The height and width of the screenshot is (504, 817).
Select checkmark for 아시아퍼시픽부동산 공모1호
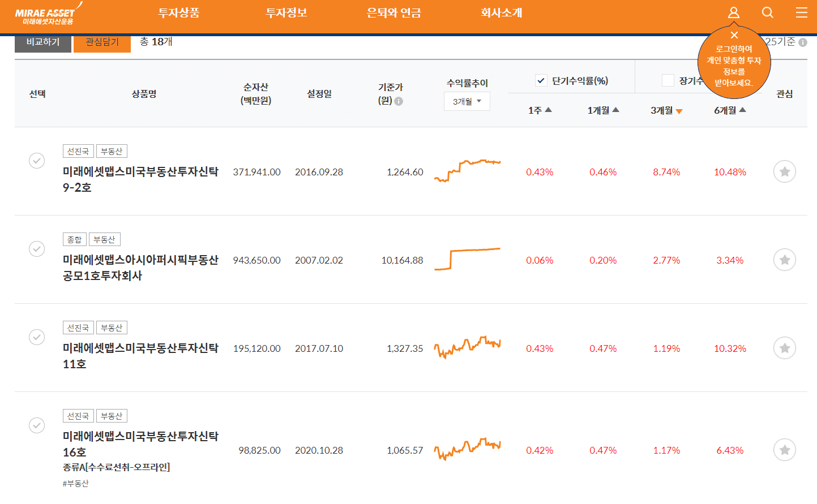[x=37, y=249]
